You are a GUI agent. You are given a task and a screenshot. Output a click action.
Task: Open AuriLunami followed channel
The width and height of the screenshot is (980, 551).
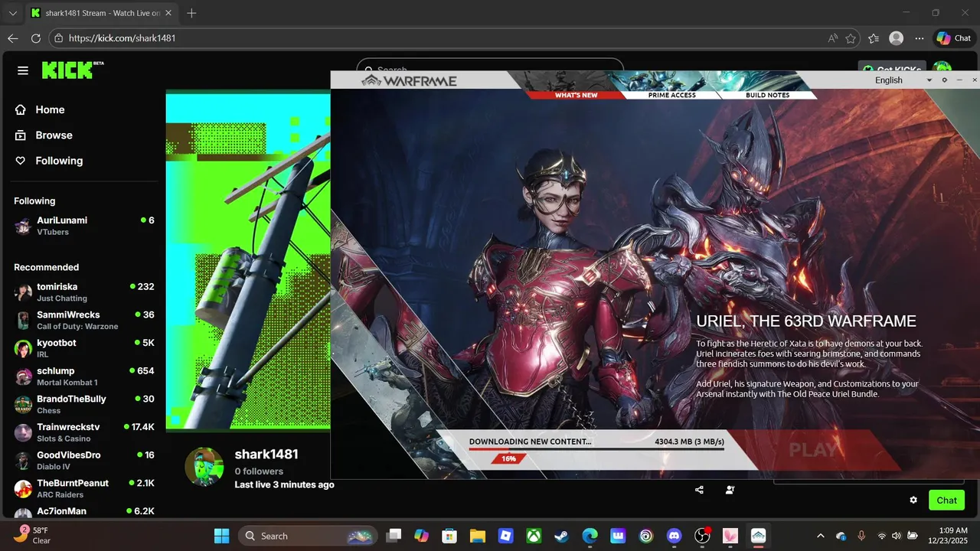(84, 226)
